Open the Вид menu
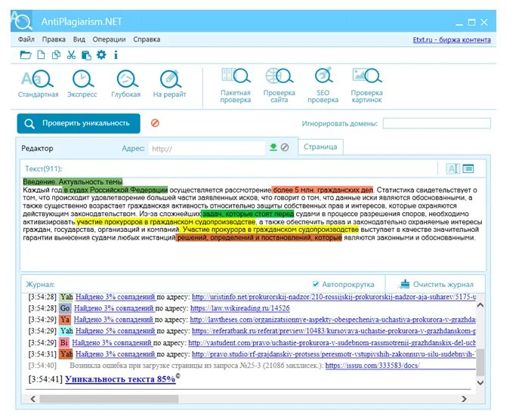The image size is (522, 420). [79, 39]
